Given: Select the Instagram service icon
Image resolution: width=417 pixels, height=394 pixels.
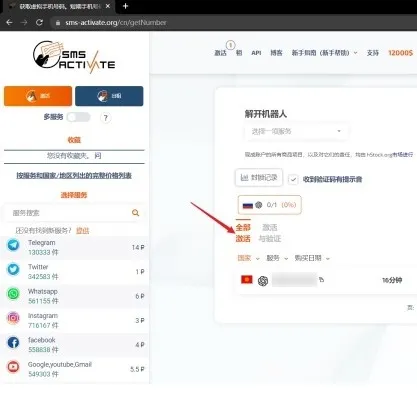Looking at the screenshot, I should [13, 318].
